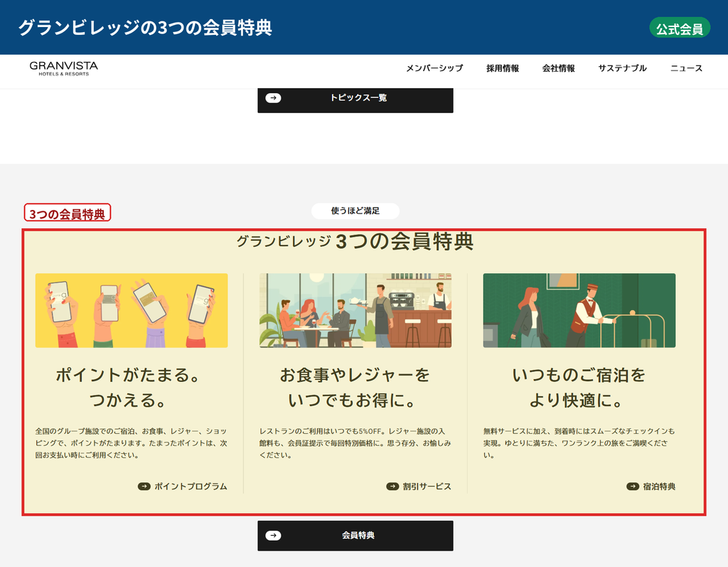Follow the ポイントプログラム link
The width and height of the screenshot is (728, 567).
tap(191, 487)
